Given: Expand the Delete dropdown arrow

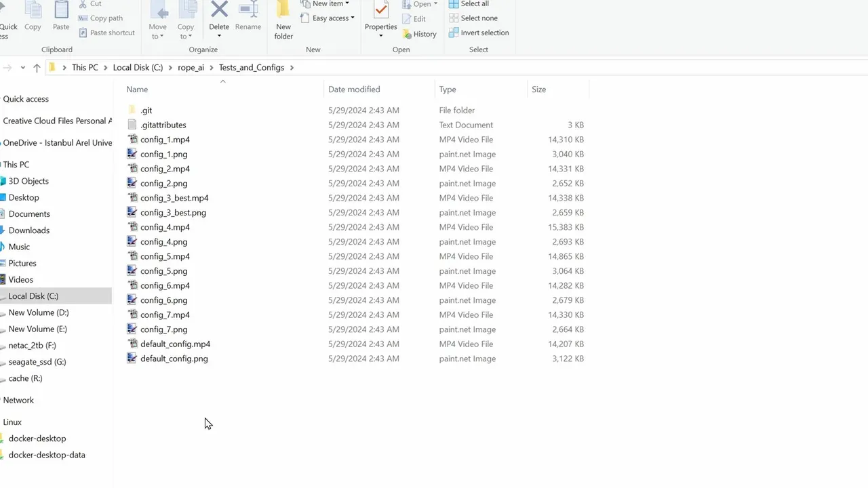Looking at the screenshot, I should point(219,36).
